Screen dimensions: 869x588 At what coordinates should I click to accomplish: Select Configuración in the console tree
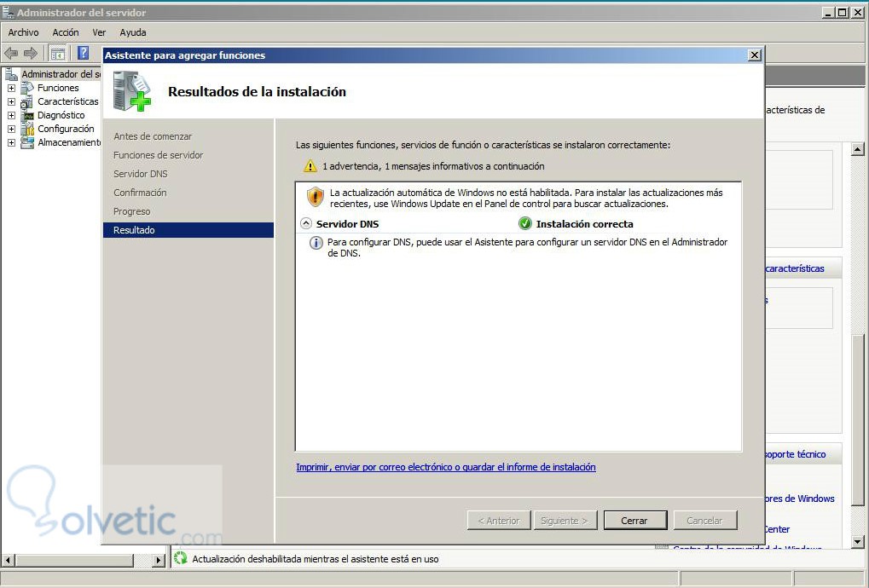click(66, 129)
